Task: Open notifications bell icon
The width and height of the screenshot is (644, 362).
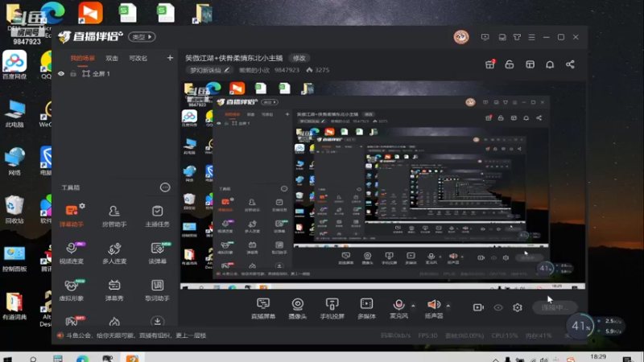Action: (550, 64)
